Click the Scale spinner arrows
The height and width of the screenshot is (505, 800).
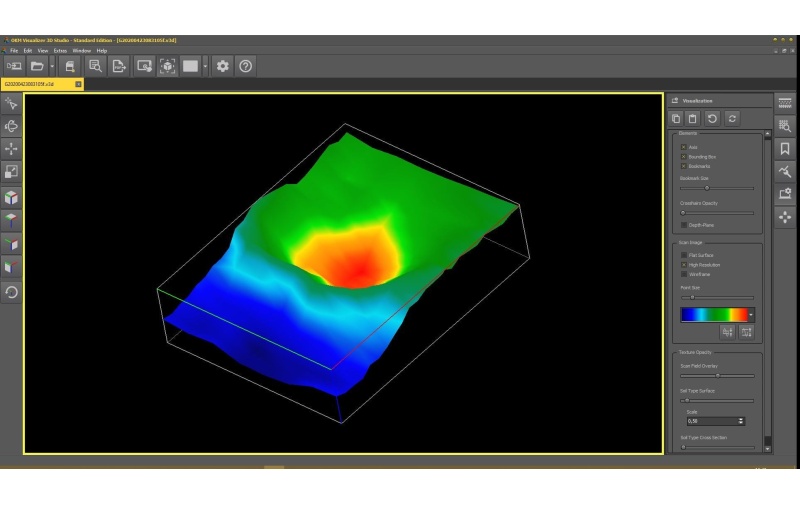point(741,421)
